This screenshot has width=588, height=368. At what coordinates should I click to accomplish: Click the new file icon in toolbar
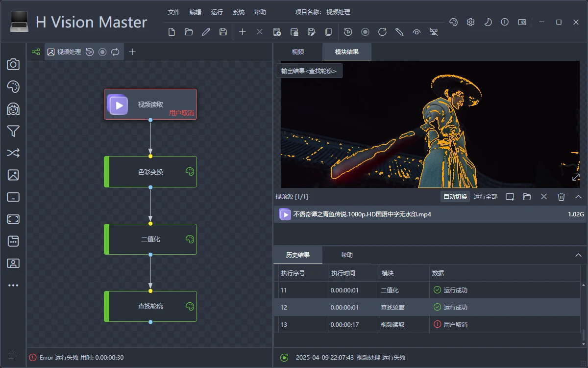[171, 32]
